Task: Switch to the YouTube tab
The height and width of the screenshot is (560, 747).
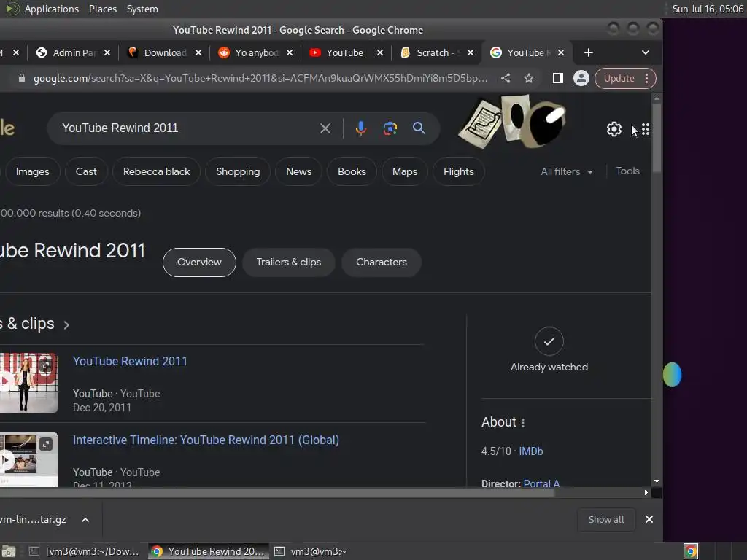Action: [x=344, y=52]
